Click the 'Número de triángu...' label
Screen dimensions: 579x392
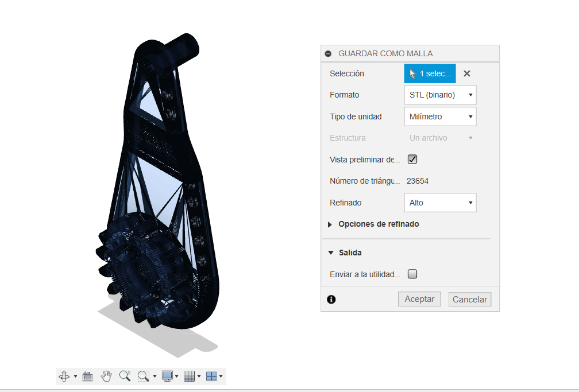(x=365, y=181)
